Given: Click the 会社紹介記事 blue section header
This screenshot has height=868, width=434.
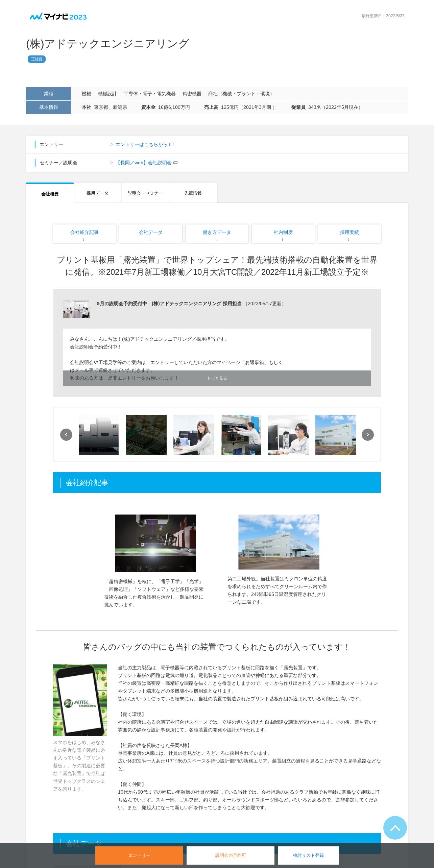Looking at the screenshot, I should pyautogui.click(x=217, y=483).
